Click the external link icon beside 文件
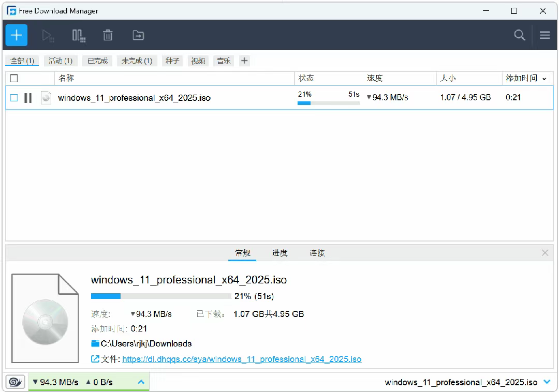Screen dimensions: 559x392 [x=95, y=359]
